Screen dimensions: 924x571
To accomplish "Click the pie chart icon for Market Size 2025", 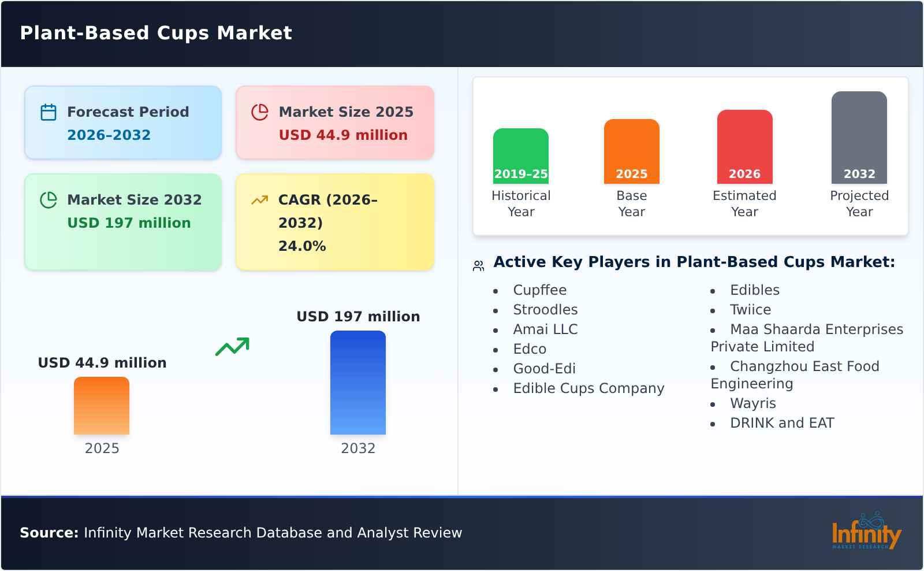I will click(x=260, y=112).
